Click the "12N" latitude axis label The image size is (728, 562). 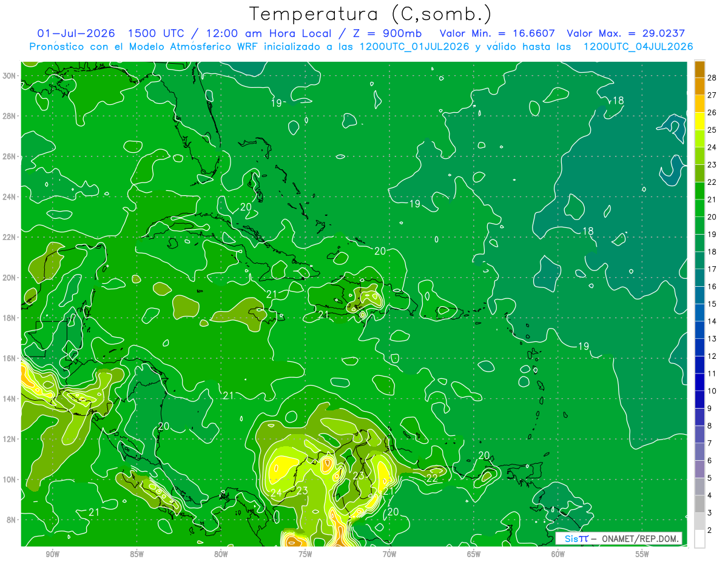click(x=10, y=439)
